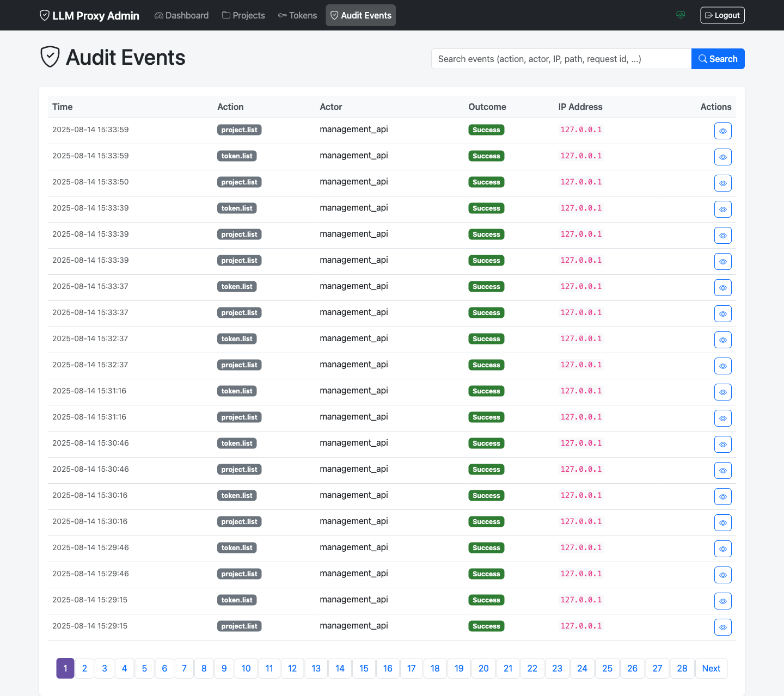This screenshot has height=696, width=784.
Task: Jump to page 28 of events
Action: tap(682, 668)
